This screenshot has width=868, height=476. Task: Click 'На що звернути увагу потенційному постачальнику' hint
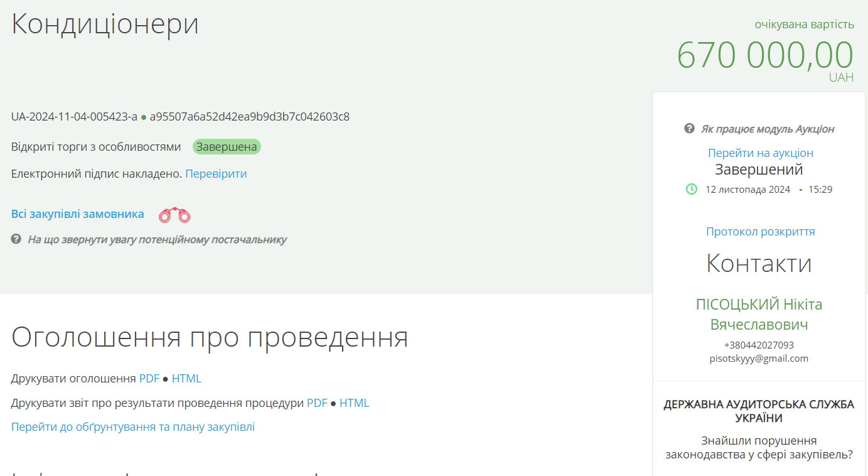pos(157,239)
